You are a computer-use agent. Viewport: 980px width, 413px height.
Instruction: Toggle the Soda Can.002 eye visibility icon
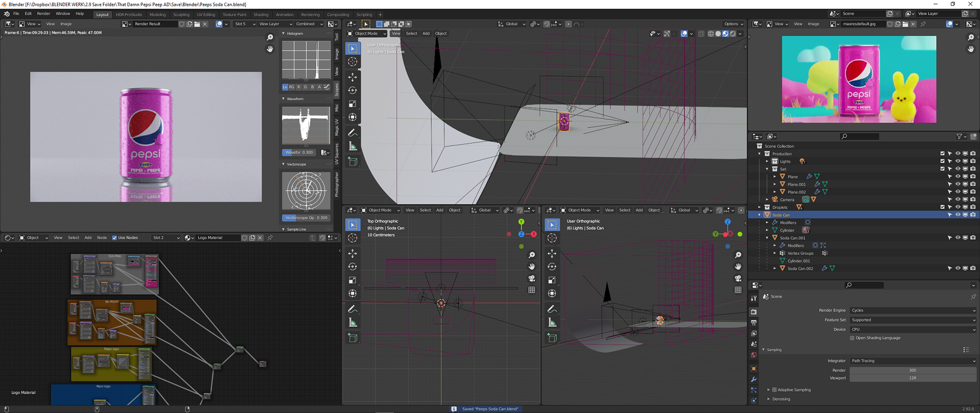tap(958, 268)
